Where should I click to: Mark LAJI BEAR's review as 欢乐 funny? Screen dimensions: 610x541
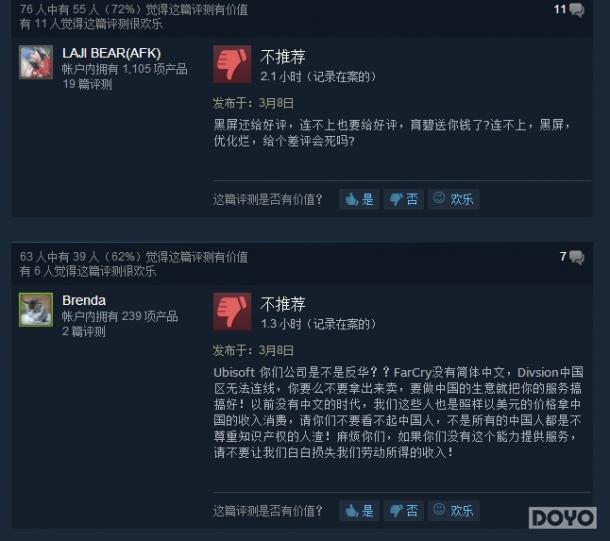pos(454,199)
